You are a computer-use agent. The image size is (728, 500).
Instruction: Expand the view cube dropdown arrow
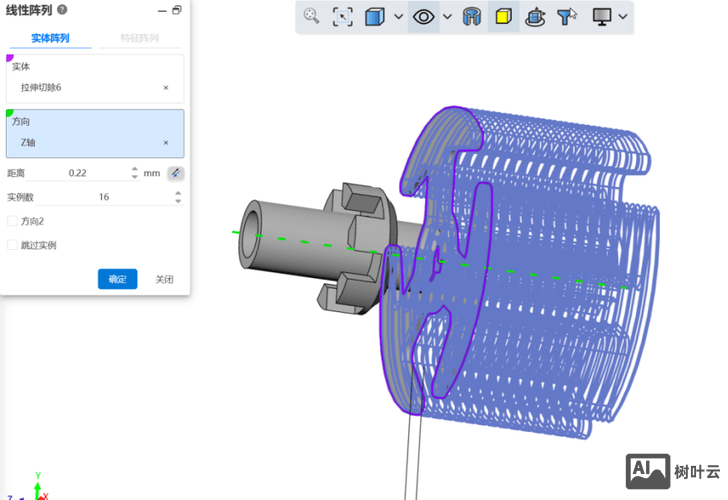(x=398, y=17)
